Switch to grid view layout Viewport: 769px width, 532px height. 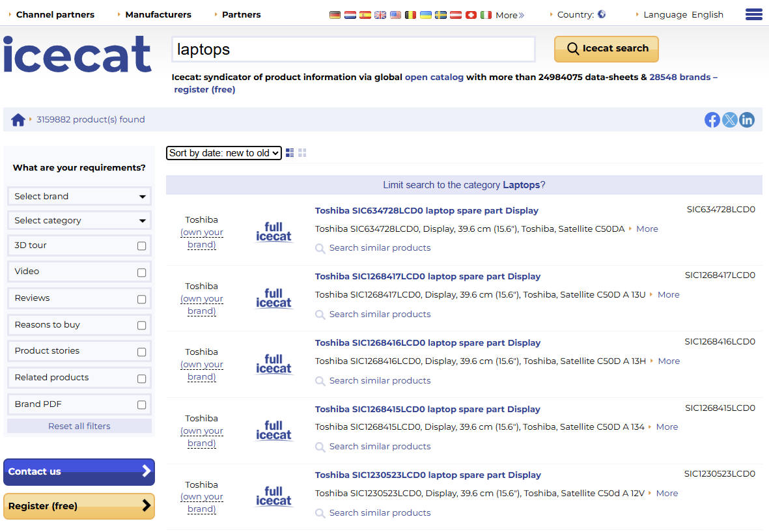[x=302, y=153]
